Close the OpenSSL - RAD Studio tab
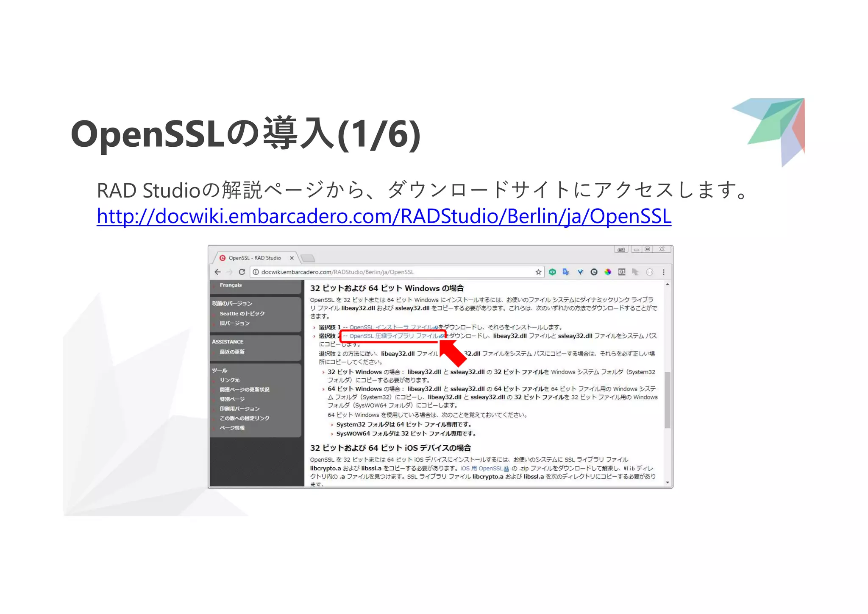This screenshot has width=868, height=614. (292, 258)
